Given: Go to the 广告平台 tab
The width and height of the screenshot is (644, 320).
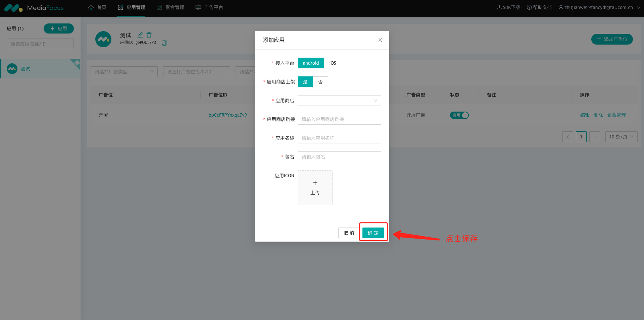Looking at the screenshot, I should point(209,7).
